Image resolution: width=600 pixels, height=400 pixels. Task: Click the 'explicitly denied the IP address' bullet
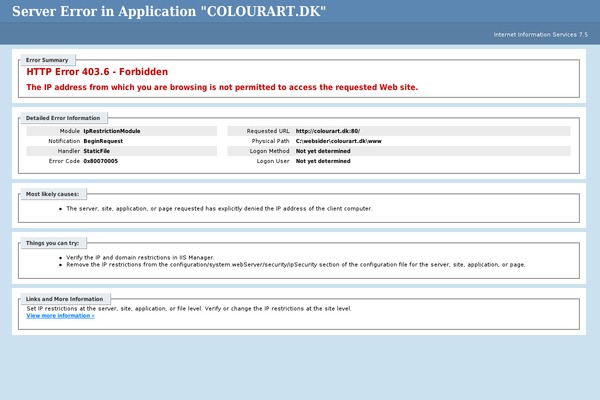[219, 209]
